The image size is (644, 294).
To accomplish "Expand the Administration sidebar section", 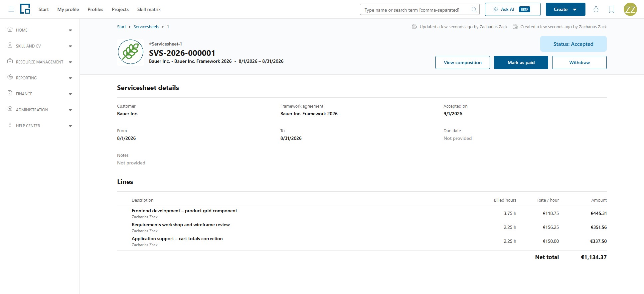I will [70, 110].
